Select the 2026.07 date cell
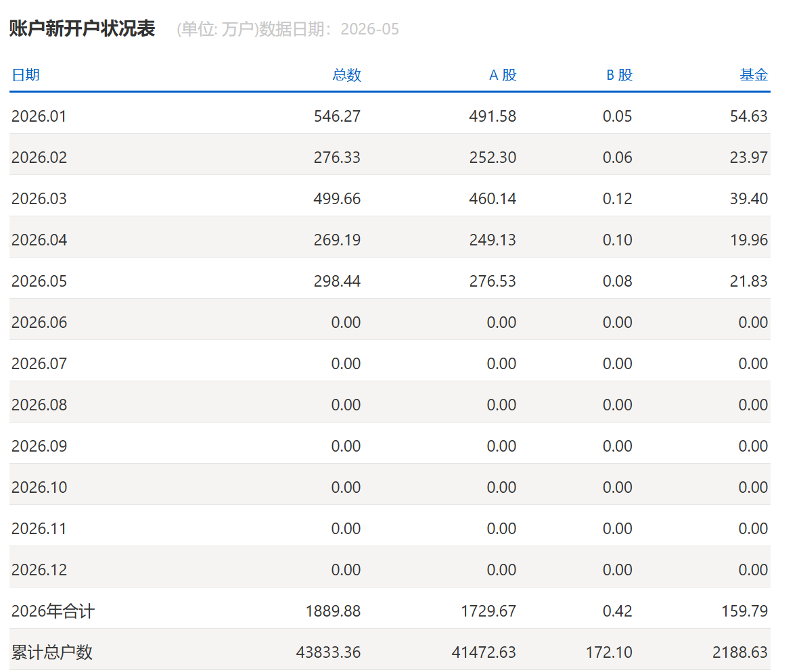This screenshot has width=799, height=672. 39,364
